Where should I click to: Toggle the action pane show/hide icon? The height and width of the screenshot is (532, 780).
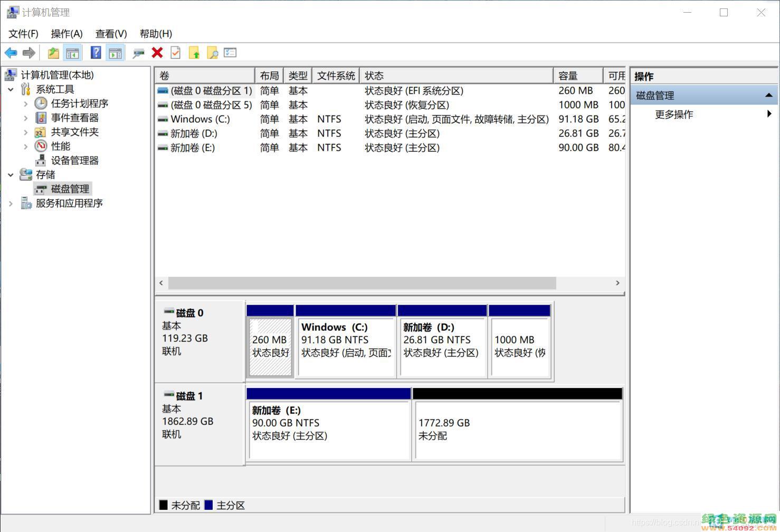tap(115, 53)
